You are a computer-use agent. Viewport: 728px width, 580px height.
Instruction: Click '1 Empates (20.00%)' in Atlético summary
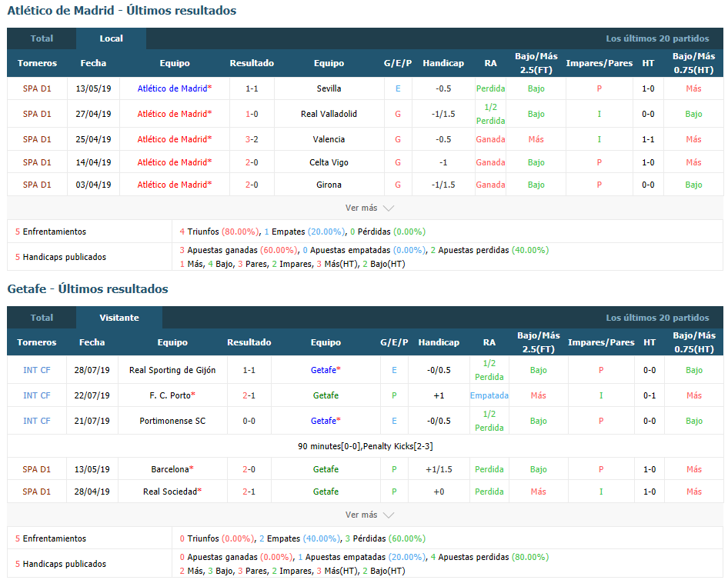point(305,232)
